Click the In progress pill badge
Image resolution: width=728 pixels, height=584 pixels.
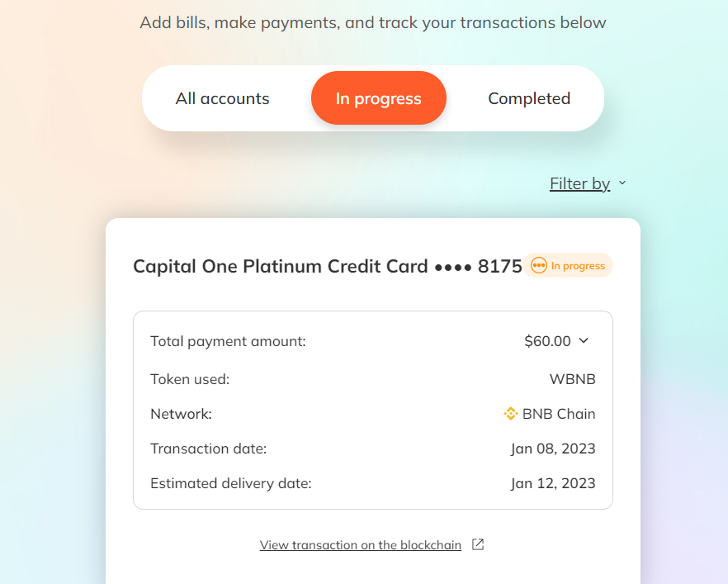[x=568, y=265]
